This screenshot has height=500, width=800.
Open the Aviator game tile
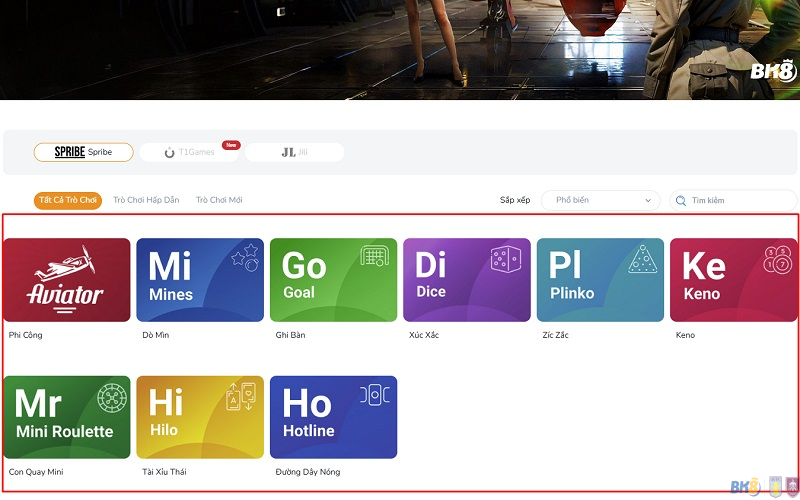67,280
